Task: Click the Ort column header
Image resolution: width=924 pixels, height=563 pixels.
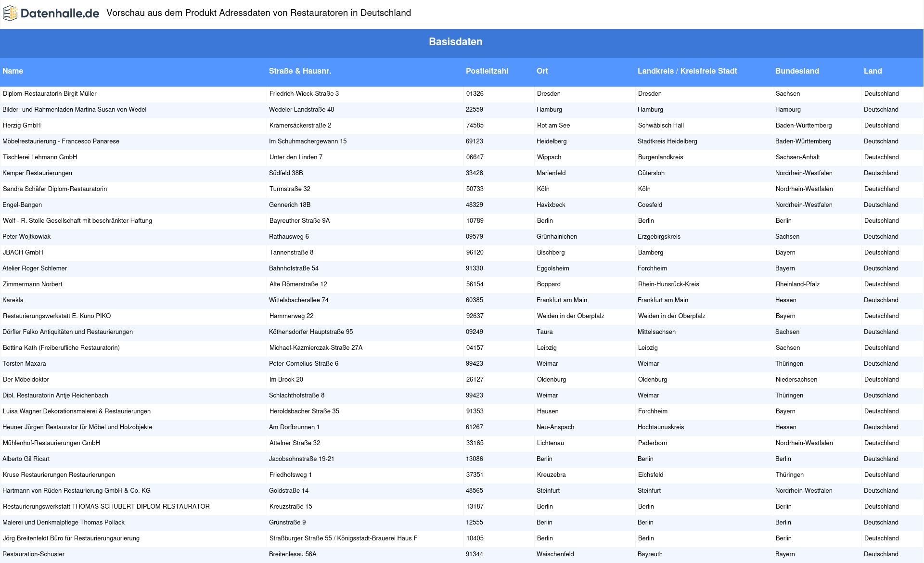Action: pyautogui.click(x=542, y=71)
